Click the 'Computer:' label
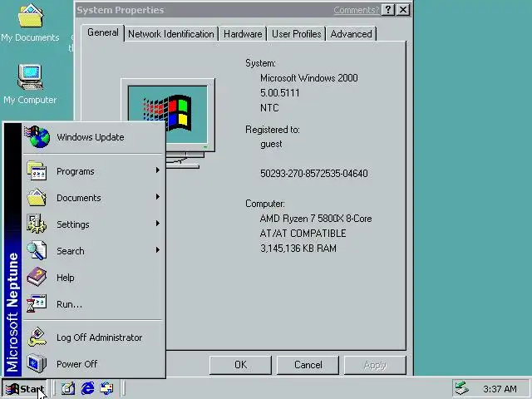Viewport: 532px width, 399px height. tap(265, 204)
